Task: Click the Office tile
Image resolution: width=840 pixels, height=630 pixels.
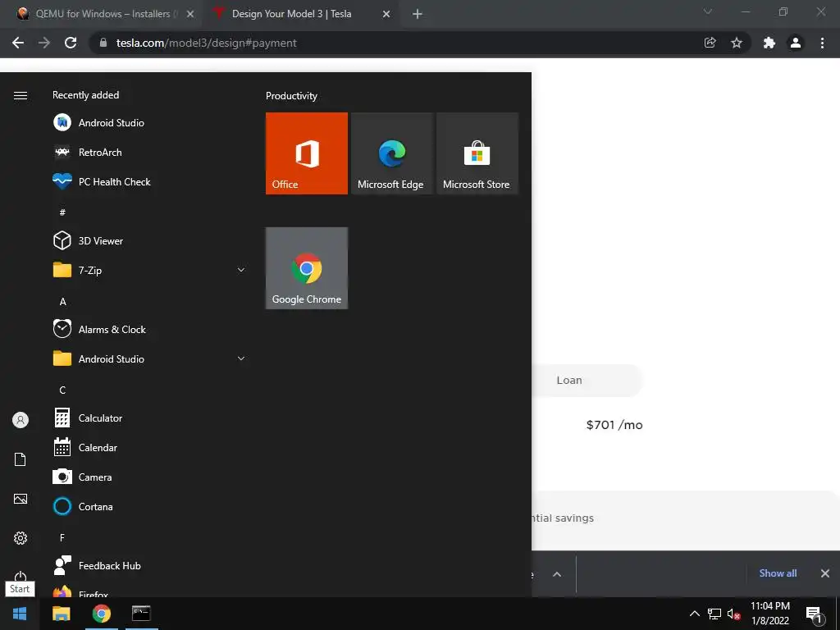Action: coord(307,153)
